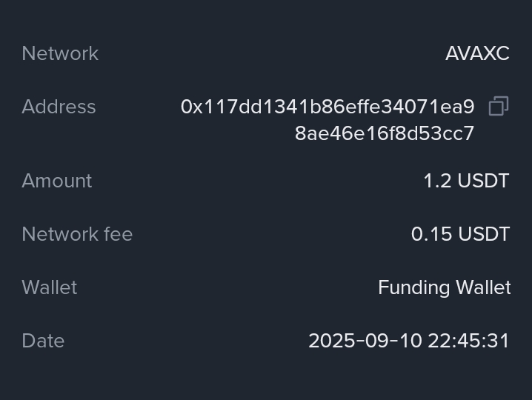Click the Network field label
Screen dimensions: 532x400
[x=60, y=53]
